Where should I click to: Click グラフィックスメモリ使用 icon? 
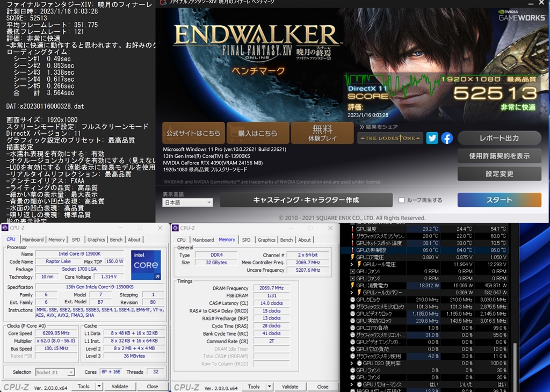pos(352,356)
